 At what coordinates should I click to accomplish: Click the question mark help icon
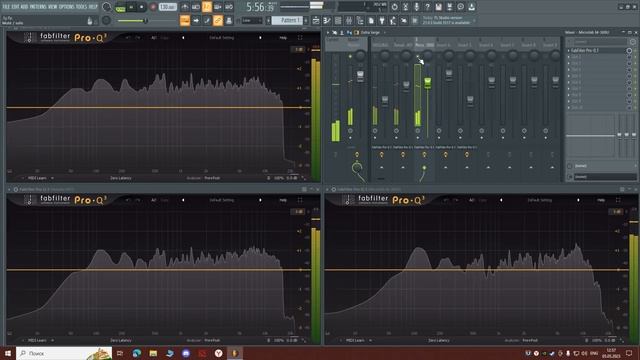click(427, 7)
